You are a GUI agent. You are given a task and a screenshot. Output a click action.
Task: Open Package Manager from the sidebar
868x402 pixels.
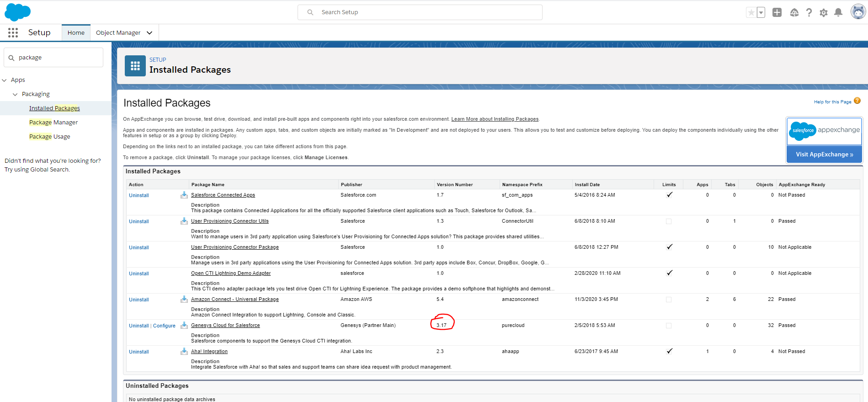[53, 123]
